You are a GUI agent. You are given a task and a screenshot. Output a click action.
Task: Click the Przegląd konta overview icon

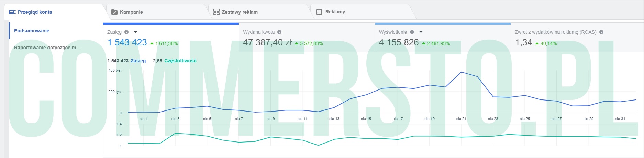click(x=12, y=12)
